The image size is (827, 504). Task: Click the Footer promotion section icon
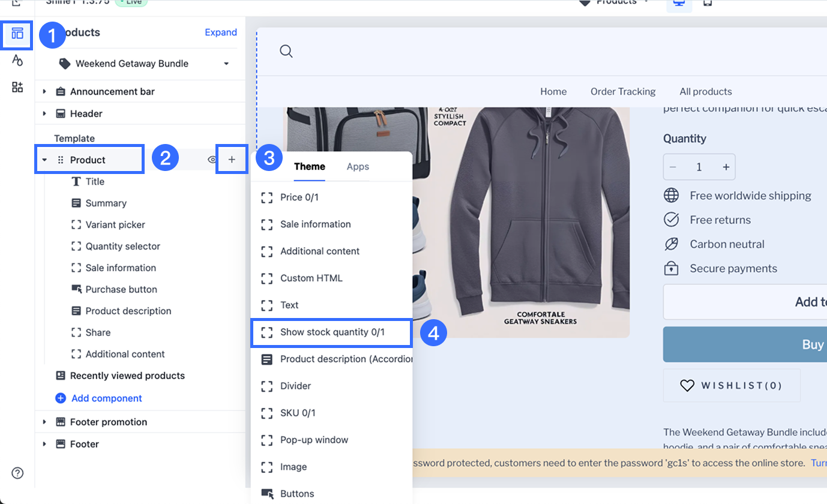(61, 422)
